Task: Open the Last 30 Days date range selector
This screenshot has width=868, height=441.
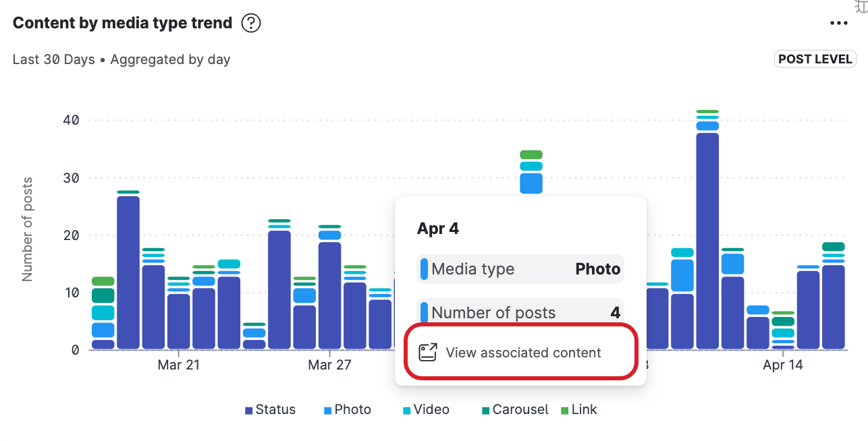Action: click(53, 59)
